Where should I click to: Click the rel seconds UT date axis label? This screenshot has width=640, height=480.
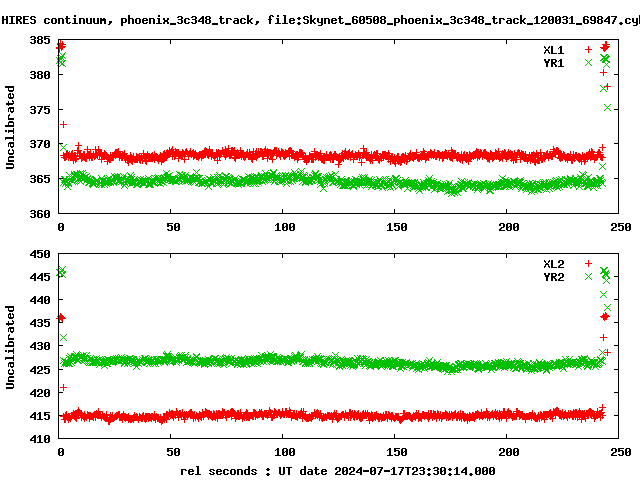click(338, 471)
